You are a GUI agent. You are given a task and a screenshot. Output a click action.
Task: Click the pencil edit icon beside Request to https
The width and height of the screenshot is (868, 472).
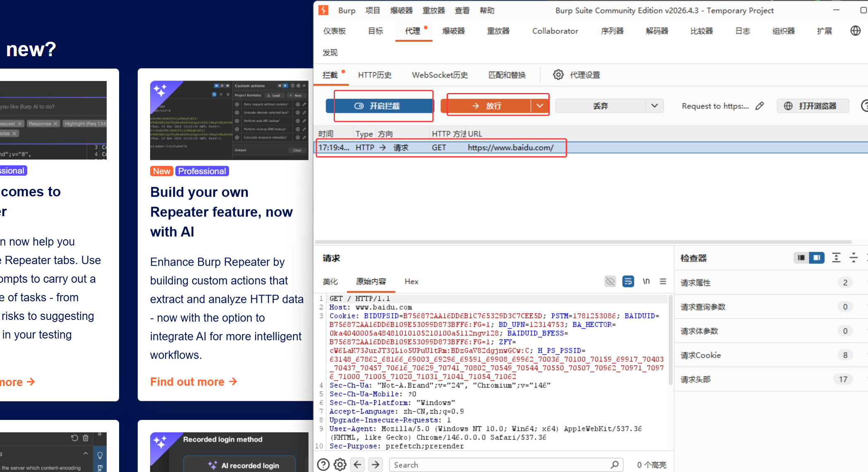tap(759, 106)
